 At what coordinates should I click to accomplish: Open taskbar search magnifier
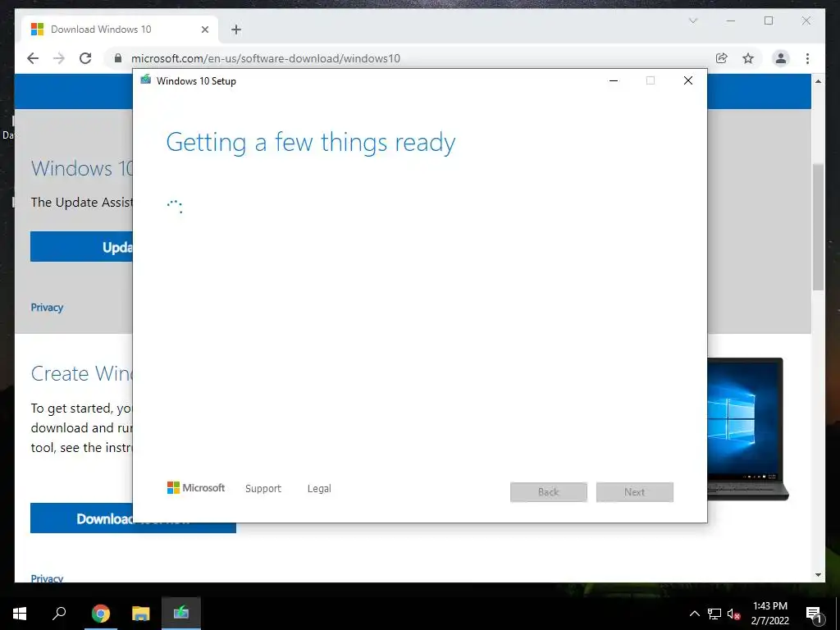coord(59,614)
